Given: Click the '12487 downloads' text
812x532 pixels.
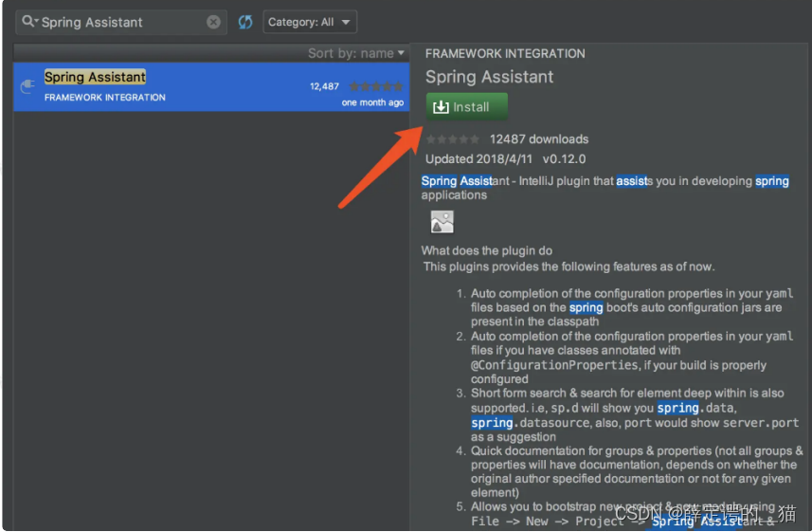Looking at the screenshot, I should 538,139.
